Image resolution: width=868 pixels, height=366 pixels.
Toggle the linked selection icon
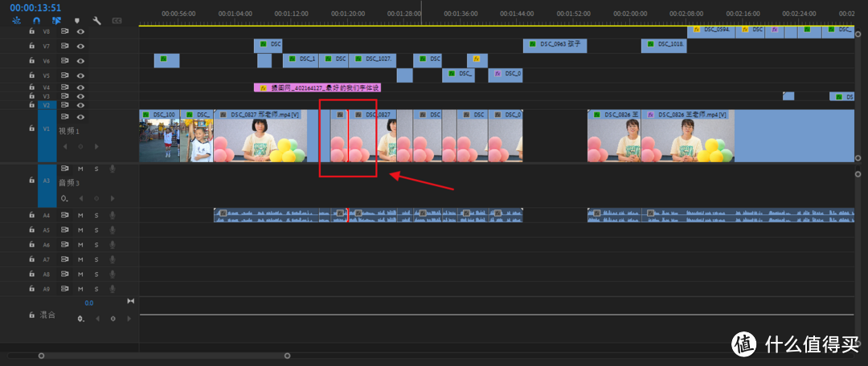56,21
